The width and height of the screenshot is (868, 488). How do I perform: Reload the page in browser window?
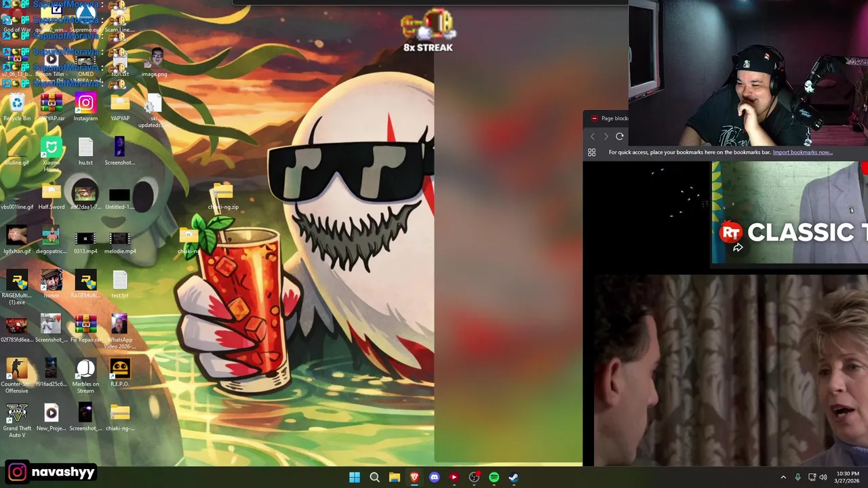point(619,136)
